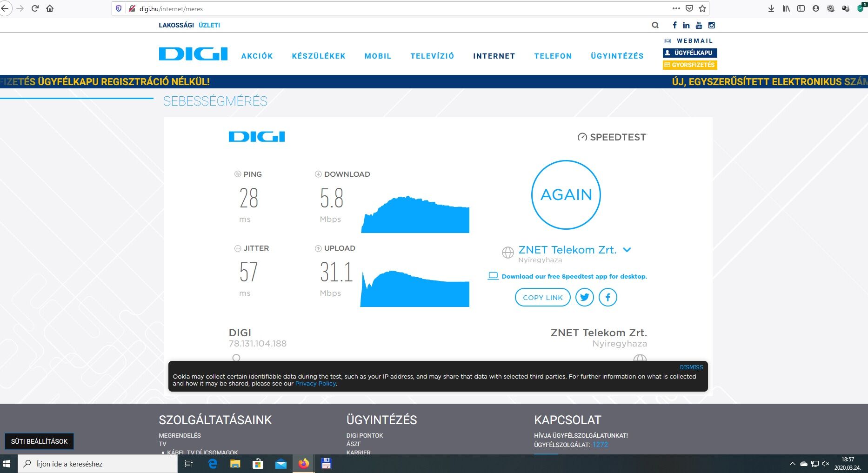Open SÜTI BEÁLLÍTÁSOK cookie settings

click(39, 441)
